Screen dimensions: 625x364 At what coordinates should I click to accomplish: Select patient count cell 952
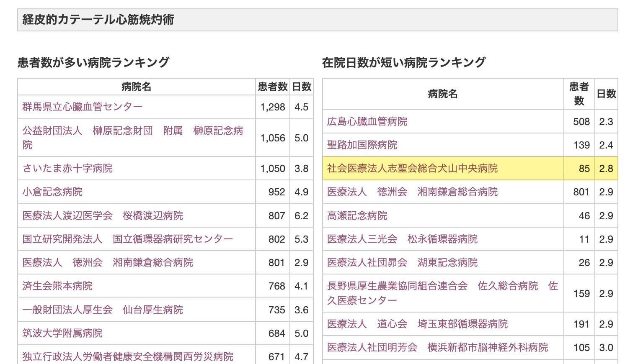click(x=273, y=192)
